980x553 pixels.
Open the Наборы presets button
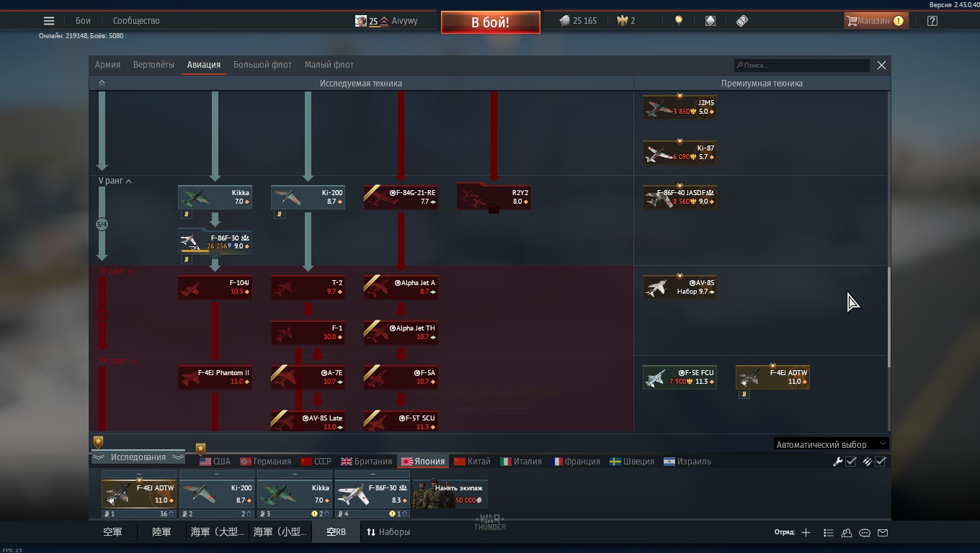tap(388, 532)
